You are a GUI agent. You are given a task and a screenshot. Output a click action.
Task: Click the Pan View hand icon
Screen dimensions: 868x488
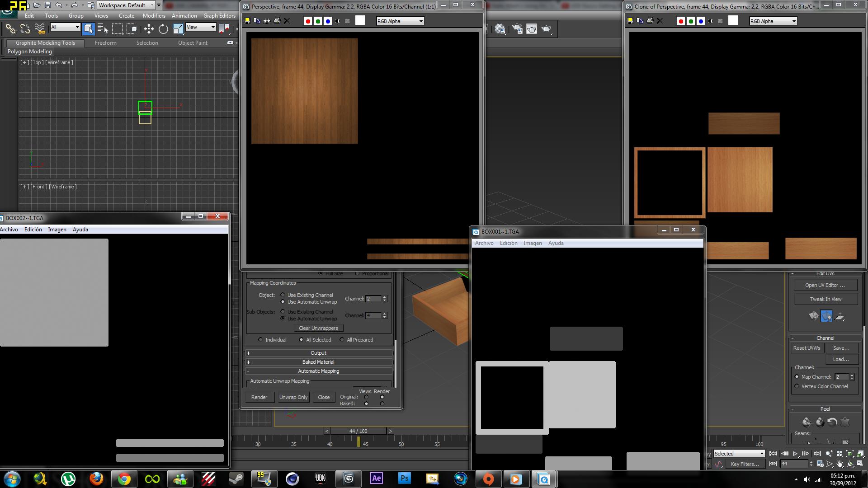840,464
